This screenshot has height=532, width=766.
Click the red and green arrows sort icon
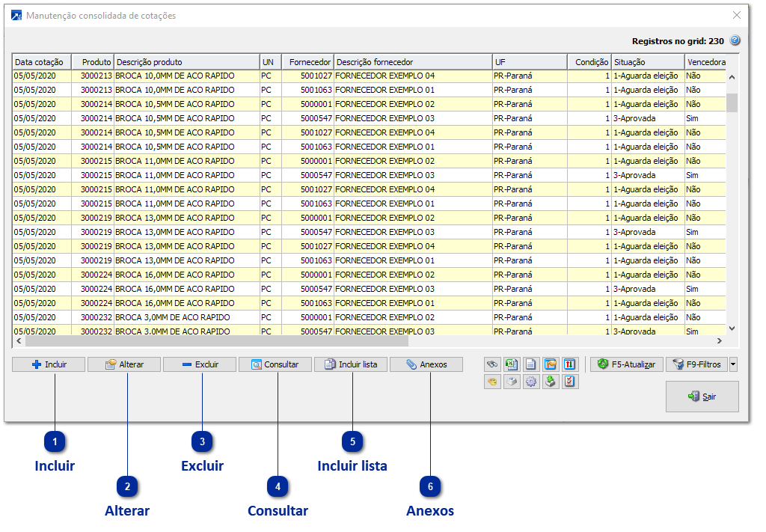click(x=570, y=364)
